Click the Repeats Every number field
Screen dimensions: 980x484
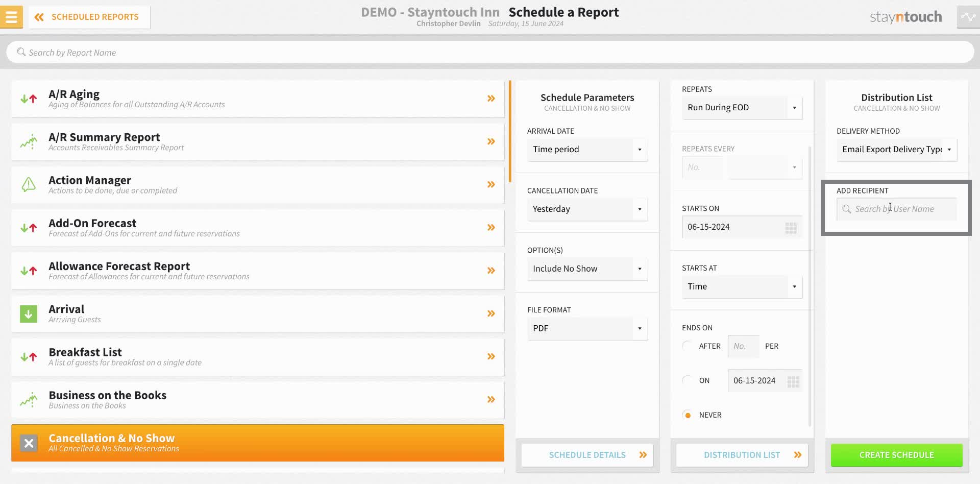(702, 167)
